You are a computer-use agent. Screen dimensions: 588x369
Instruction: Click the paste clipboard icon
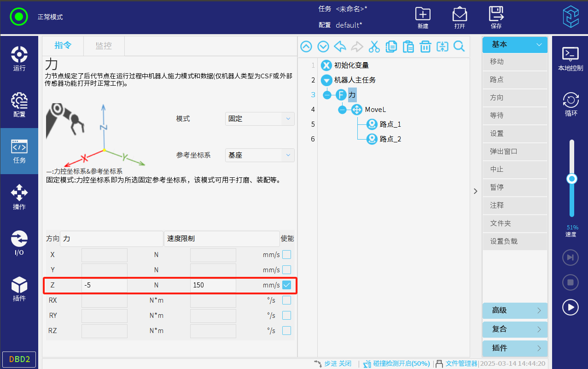408,47
